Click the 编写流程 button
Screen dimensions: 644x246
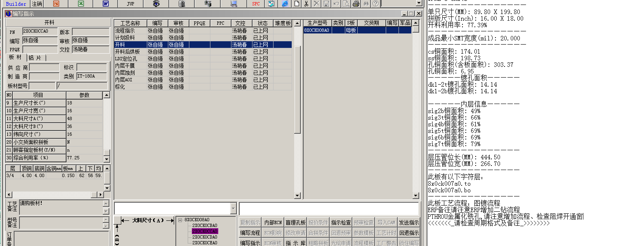click(x=250, y=233)
